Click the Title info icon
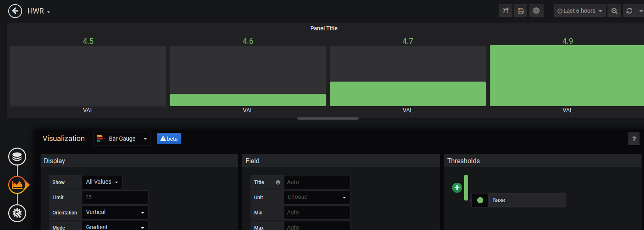Screen dimensions: 644x230 278,182
